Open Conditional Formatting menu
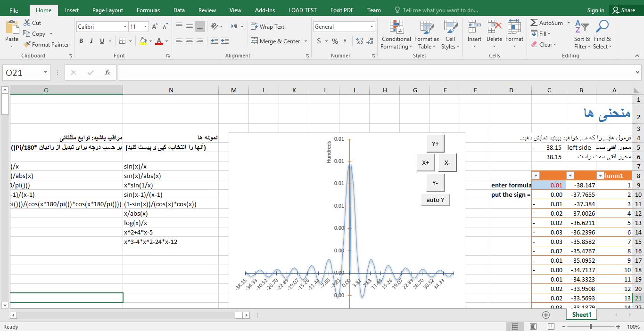This screenshot has height=331, width=644. click(396, 34)
